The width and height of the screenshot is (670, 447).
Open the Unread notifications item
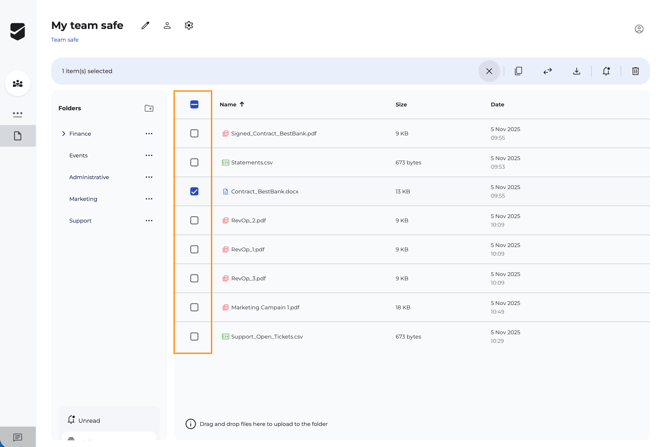pyautogui.click(x=89, y=420)
